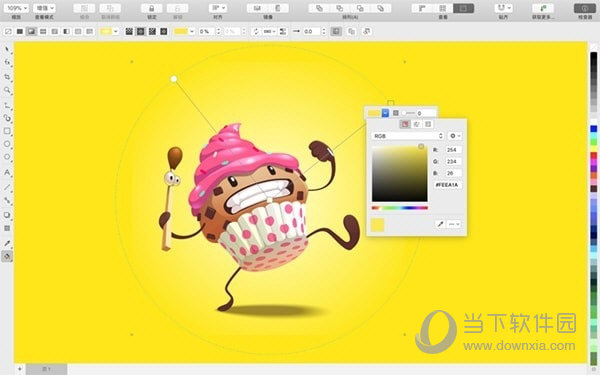
Task: Select the Rectangle tool
Action: point(7,131)
